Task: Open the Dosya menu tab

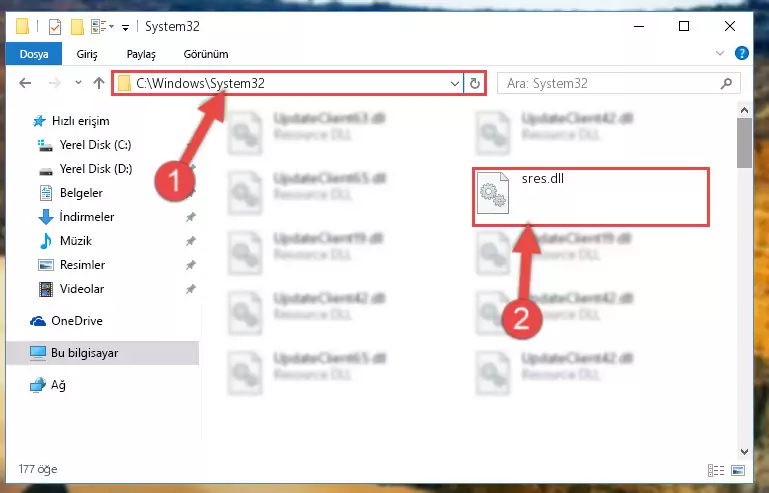Action: click(x=34, y=53)
